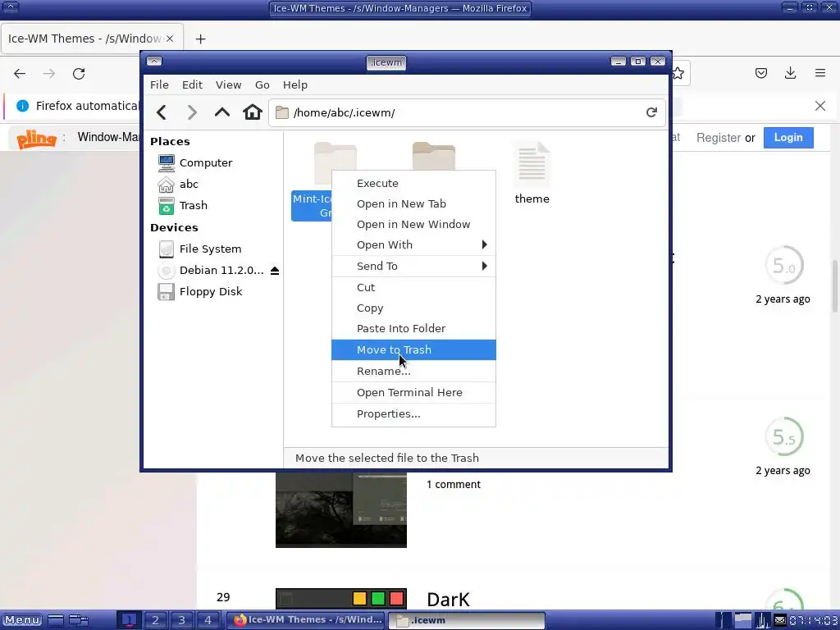This screenshot has height=630, width=840.
Task: Open the Edit menu
Action: coord(192,84)
